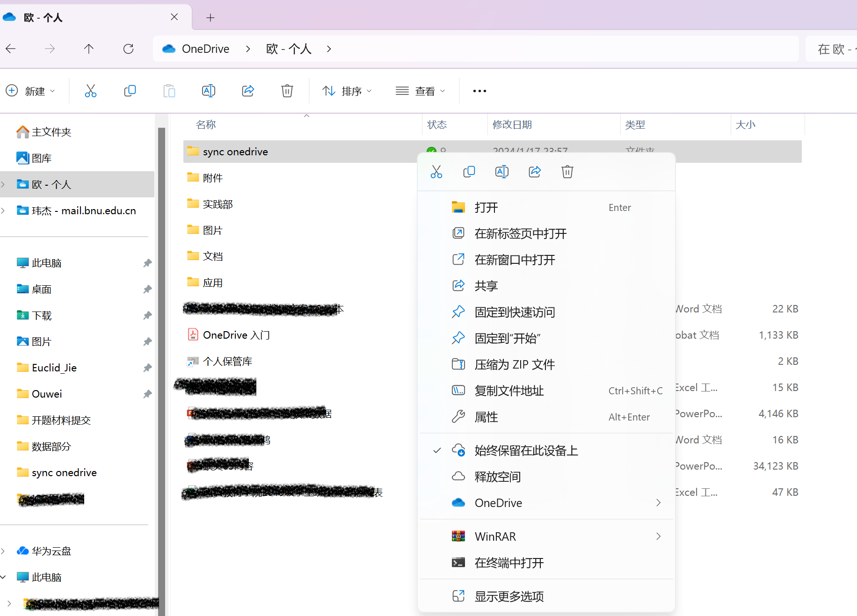Choose 复制文件地址
The image size is (857, 616).
point(546,391)
